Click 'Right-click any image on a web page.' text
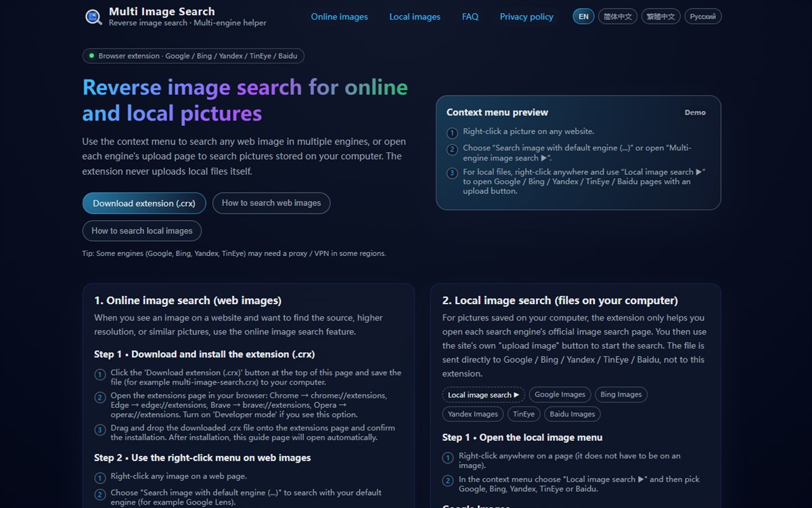The height and width of the screenshot is (508, 812). point(179,476)
